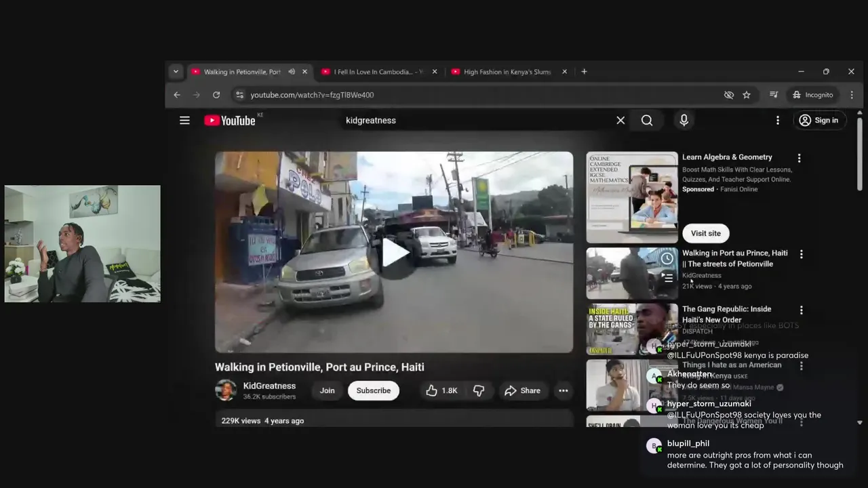This screenshot has width=868, height=488.
Task: Like the video with thumbs up
Action: click(x=441, y=390)
